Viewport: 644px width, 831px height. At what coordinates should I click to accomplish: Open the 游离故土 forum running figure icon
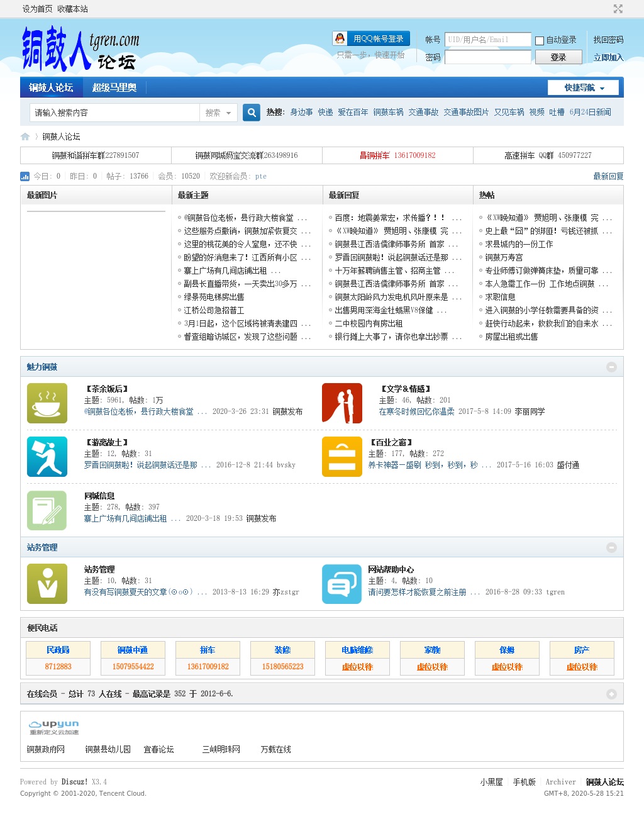click(47, 457)
